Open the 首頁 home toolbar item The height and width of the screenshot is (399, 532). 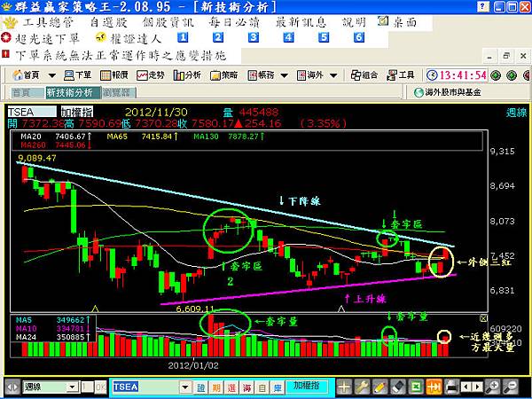coord(26,75)
